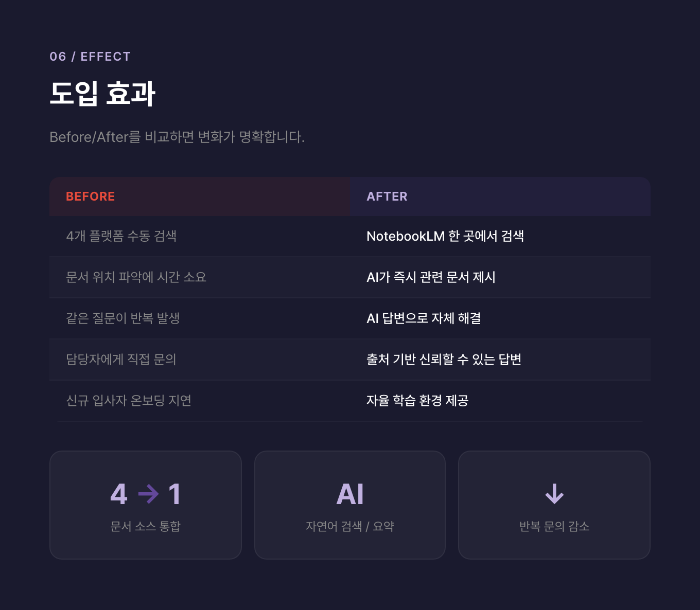The width and height of the screenshot is (700, 610).
Task: Click the number 4 in 문서 소스 통합 card
Action: (x=119, y=494)
